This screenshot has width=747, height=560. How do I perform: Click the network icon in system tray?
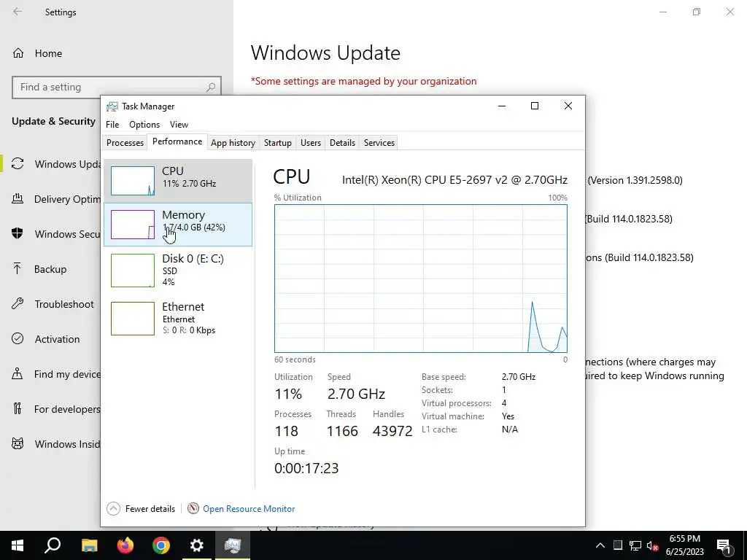point(635,545)
